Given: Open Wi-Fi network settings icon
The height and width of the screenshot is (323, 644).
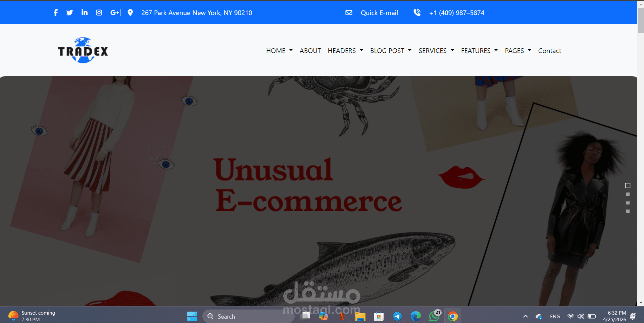Looking at the screenshot, I should pyautogui.click(x=571, y=316).
